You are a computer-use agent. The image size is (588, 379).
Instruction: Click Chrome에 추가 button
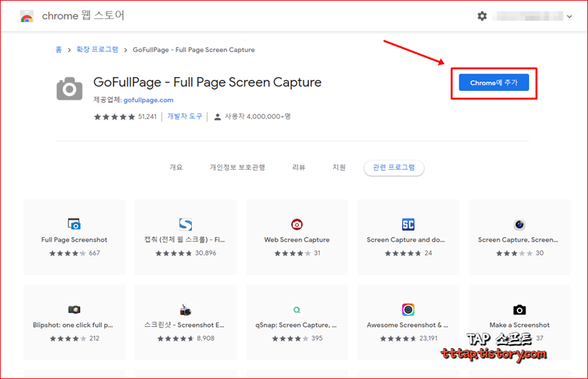[494, 82]
